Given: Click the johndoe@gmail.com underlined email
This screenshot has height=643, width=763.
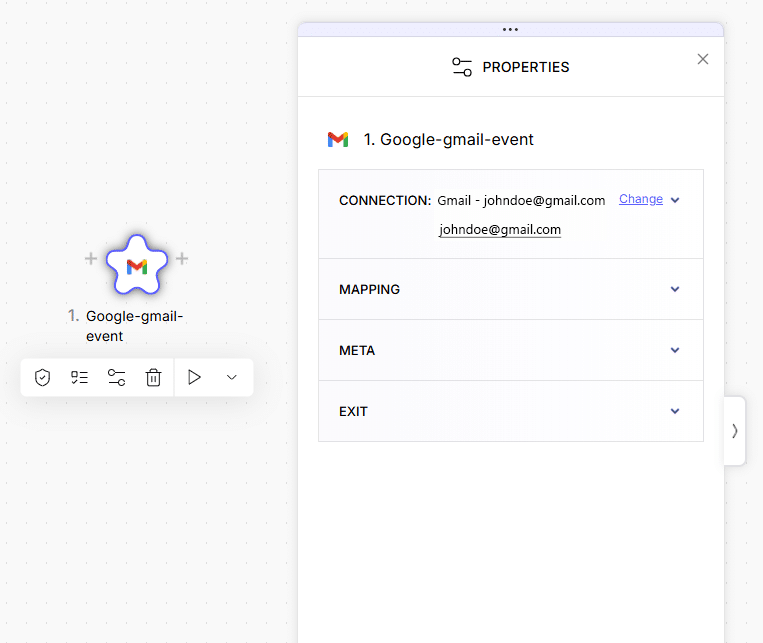Looking at the screenshot, I should (500, 229).
